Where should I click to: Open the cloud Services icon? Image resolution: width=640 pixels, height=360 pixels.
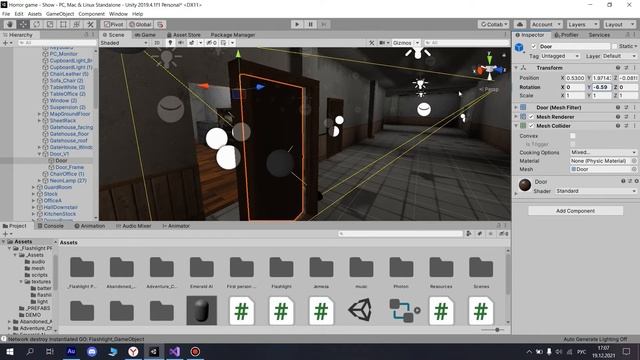[520, 24]
